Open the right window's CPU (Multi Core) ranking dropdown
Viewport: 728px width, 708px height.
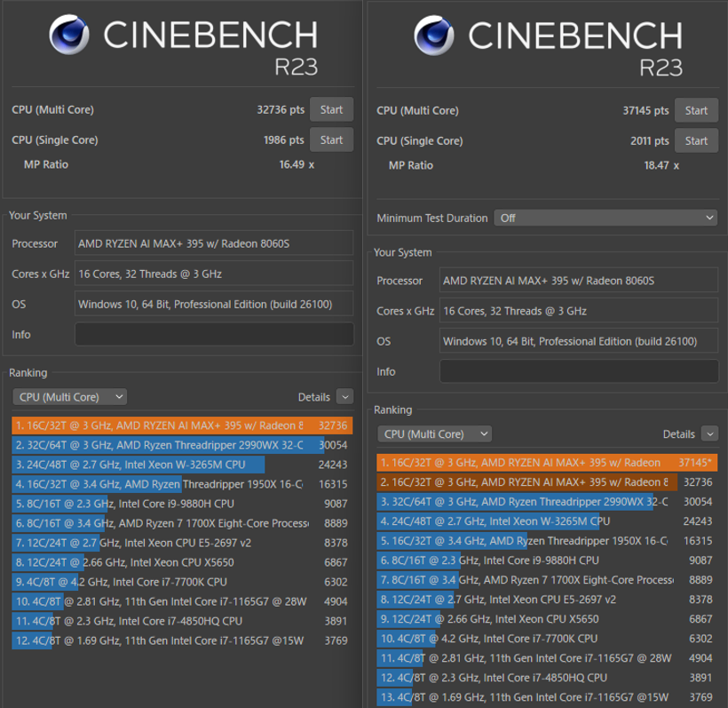[434, 434]
